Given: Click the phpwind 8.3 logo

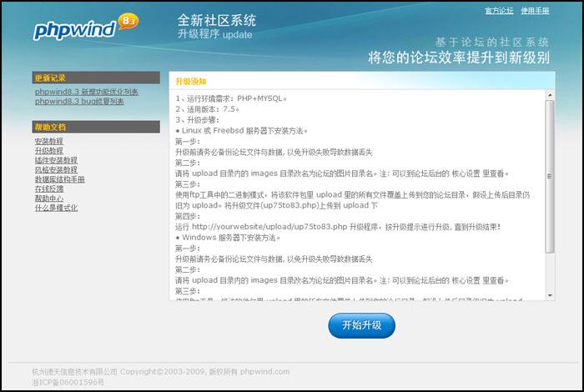Looking at the screenshot, I should [86, 27].
